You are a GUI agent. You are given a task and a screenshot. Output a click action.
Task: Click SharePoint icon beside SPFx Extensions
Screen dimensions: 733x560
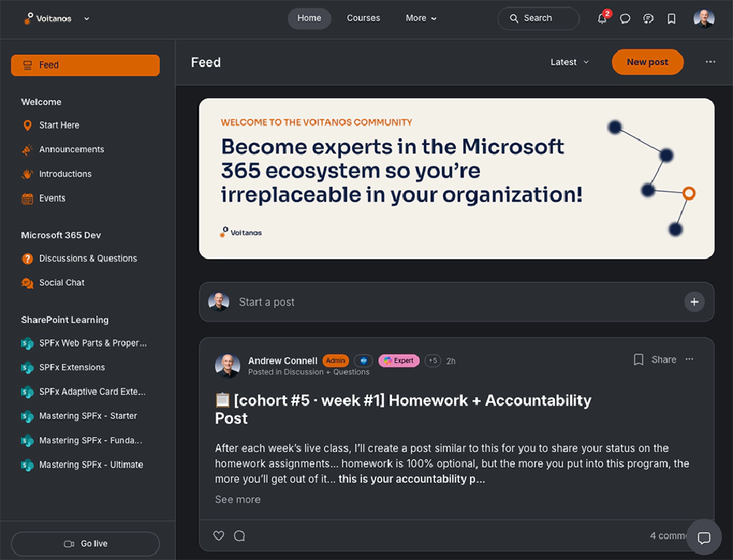tap(28, 367)
